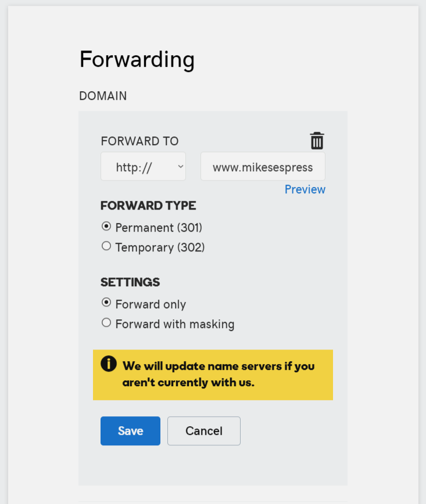Choose the Temporary (302) forward type
Screen dimensions: 426x504
coord(106,246)
